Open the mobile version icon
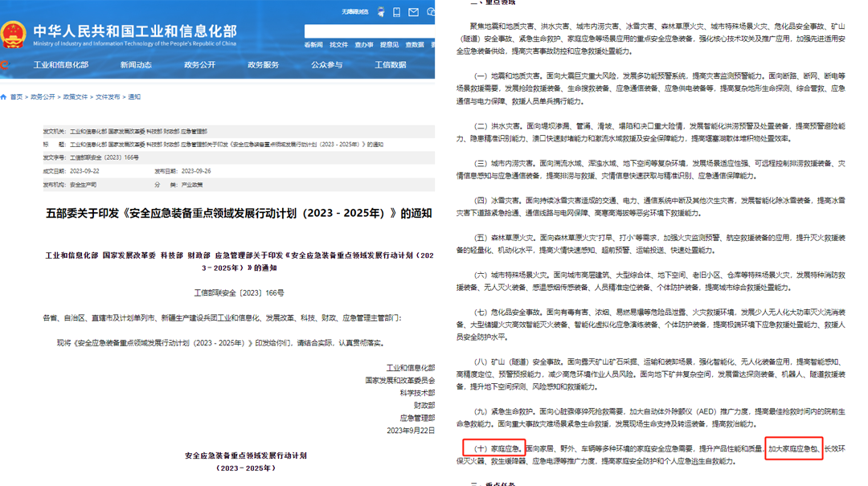The width and height of the screenshot is (868, 486). point(397,12)
